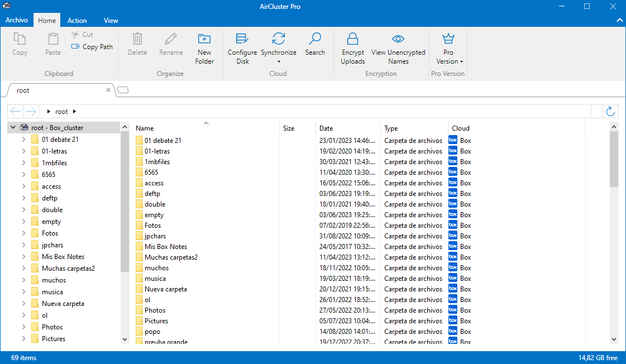
Task: Toggle View Unencrypted Names eye
Action: (x=398, y=39)
